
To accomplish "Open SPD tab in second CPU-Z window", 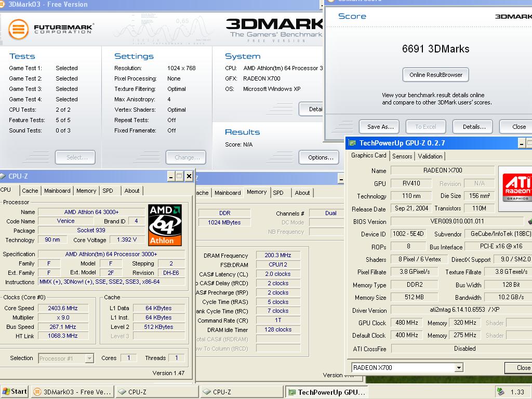I will pos(278,193).
